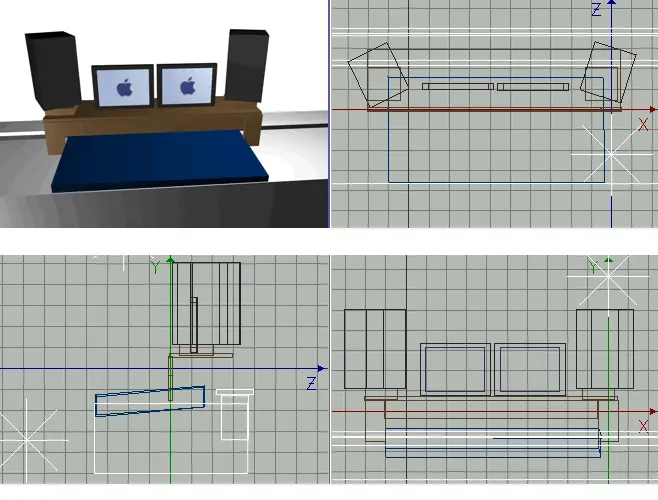Pick the right monitor outline in front view
Image resolution: width=658 pixels, height=500 pixels.
tap(530, 369)
